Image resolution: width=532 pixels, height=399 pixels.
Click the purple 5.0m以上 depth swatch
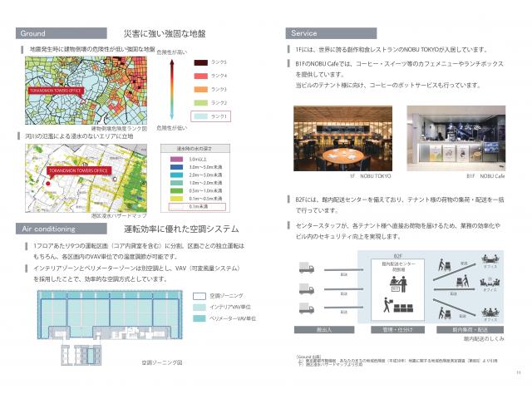(x=197, y=159)
